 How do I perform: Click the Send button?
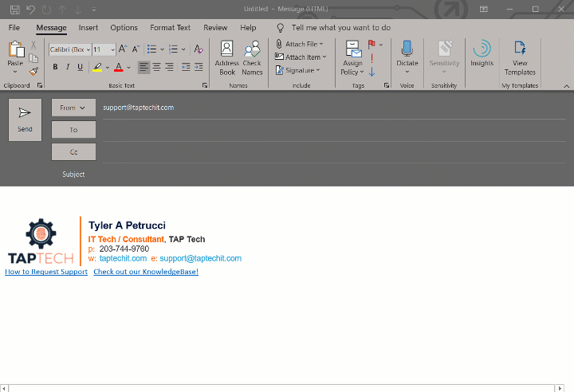coord(25,120)
